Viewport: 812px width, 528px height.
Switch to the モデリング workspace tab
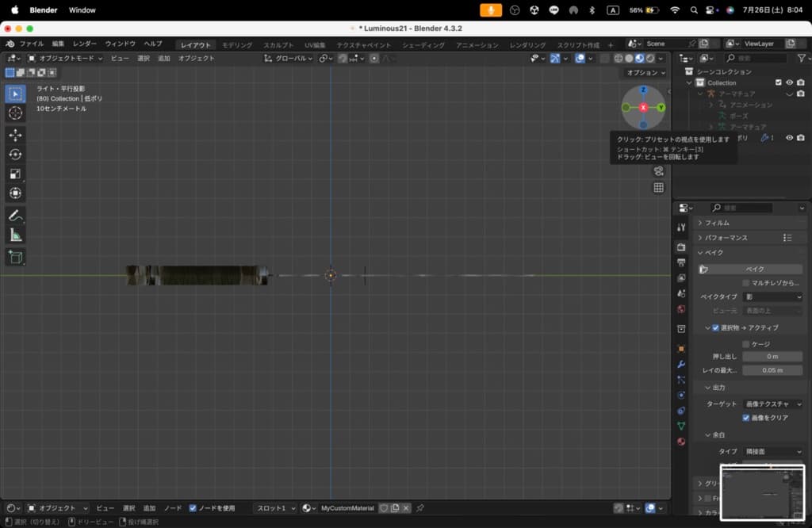pyautogui.click(x=237, y=45)
